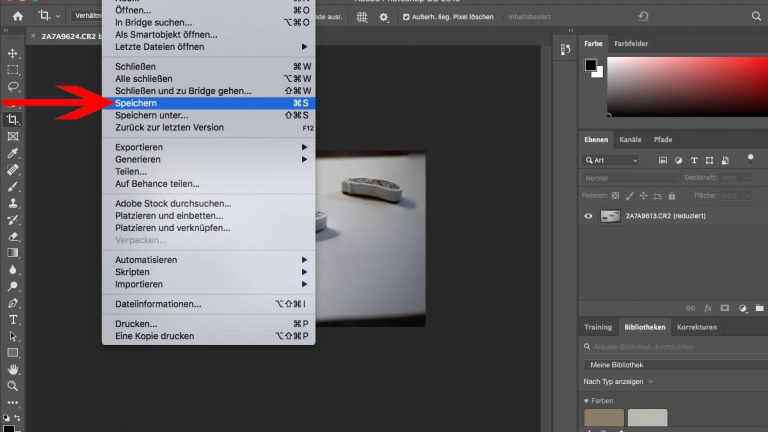
Task: Click the foreground color swatch in Farbe panel
Action: 590,65
